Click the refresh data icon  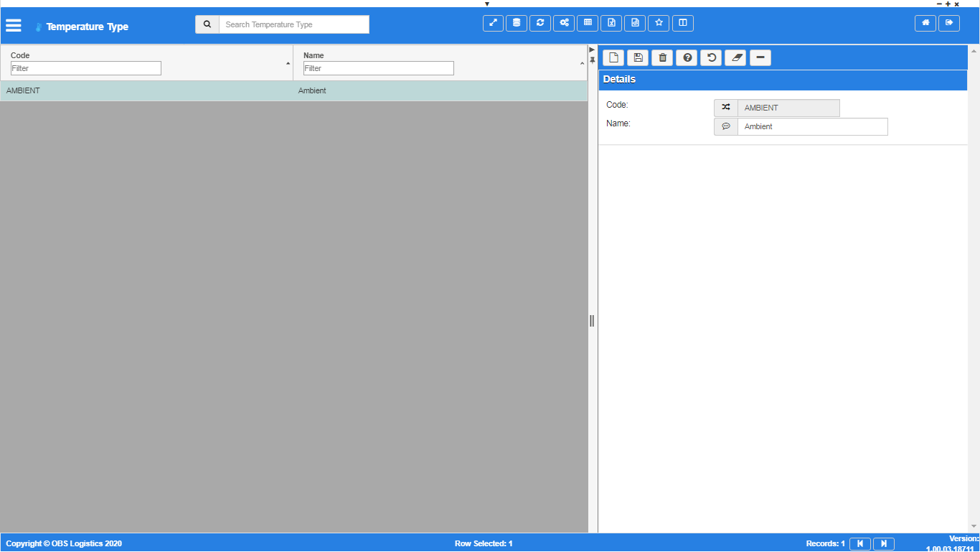[540, 23]
